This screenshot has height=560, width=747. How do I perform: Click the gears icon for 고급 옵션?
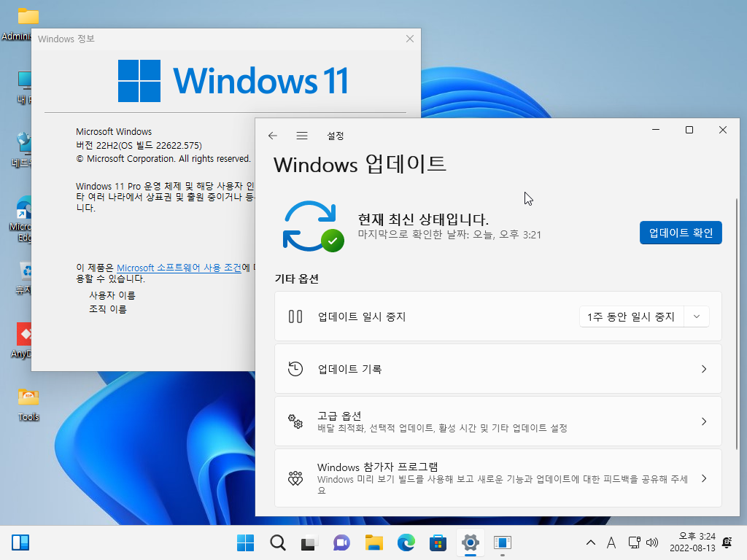[295, 421]
